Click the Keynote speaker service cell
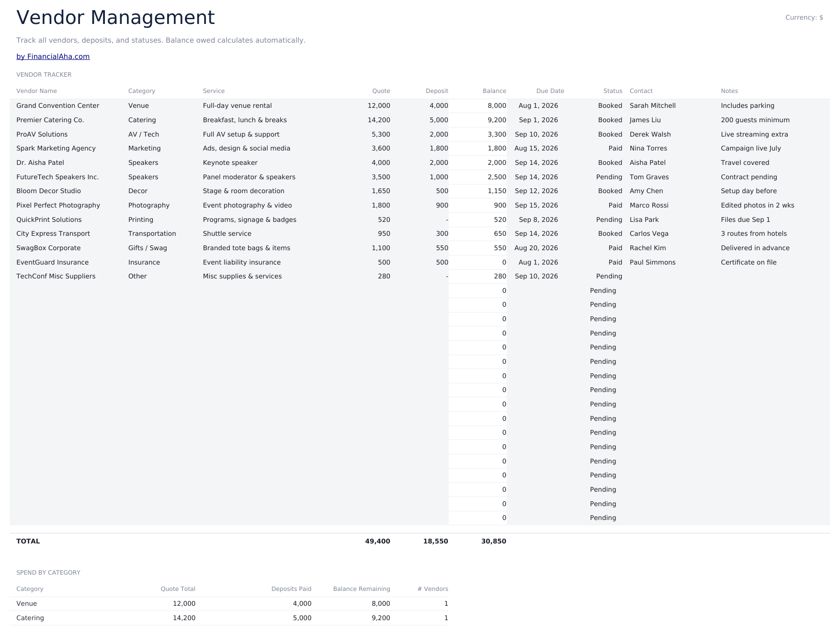 [230, 163]
